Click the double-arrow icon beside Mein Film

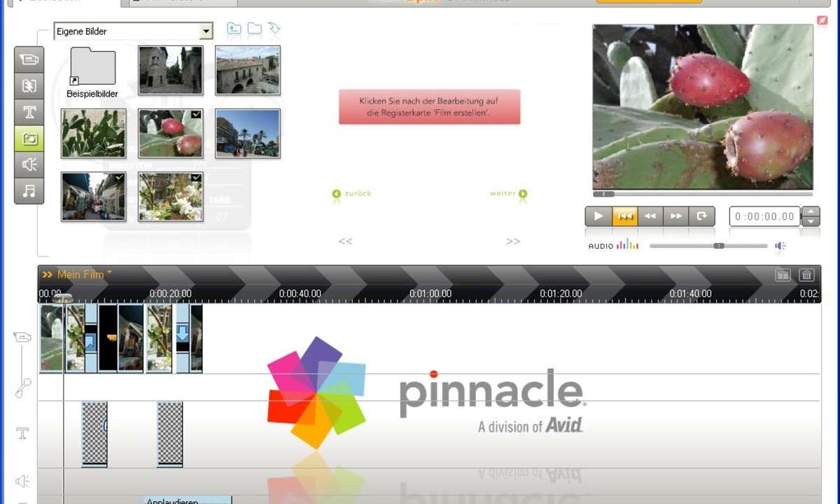[x=48, y=274]
